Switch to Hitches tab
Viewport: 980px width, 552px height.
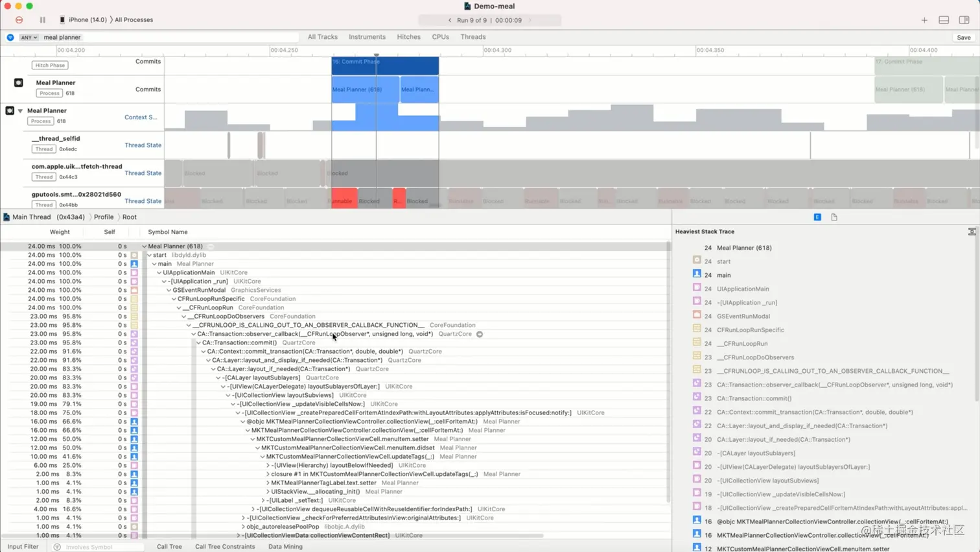pyautogui.click(x=408, y=37)
